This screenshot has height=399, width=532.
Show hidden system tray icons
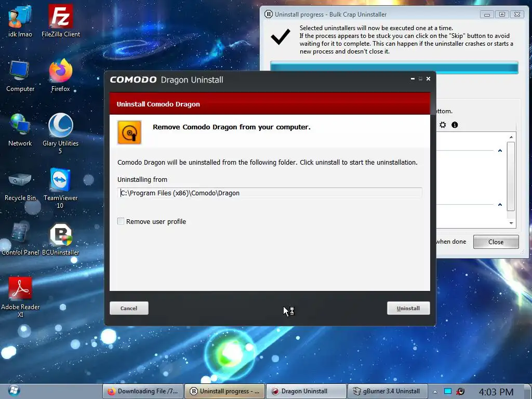click(x=435, y=392)
